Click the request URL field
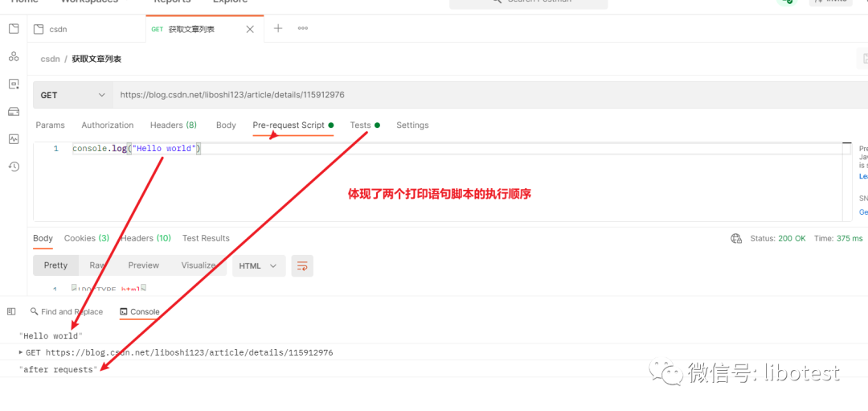This screenshot has width=868, height=411. (x=490, y=95)
